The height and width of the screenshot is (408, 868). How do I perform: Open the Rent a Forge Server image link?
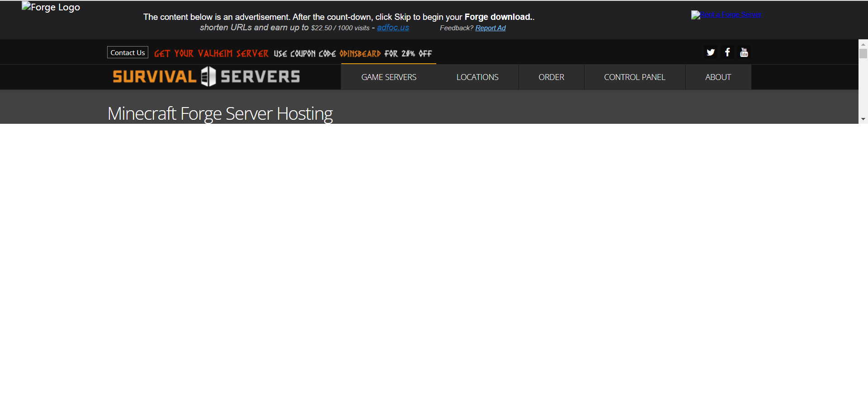pyautogui.click(x=726, y=14)
